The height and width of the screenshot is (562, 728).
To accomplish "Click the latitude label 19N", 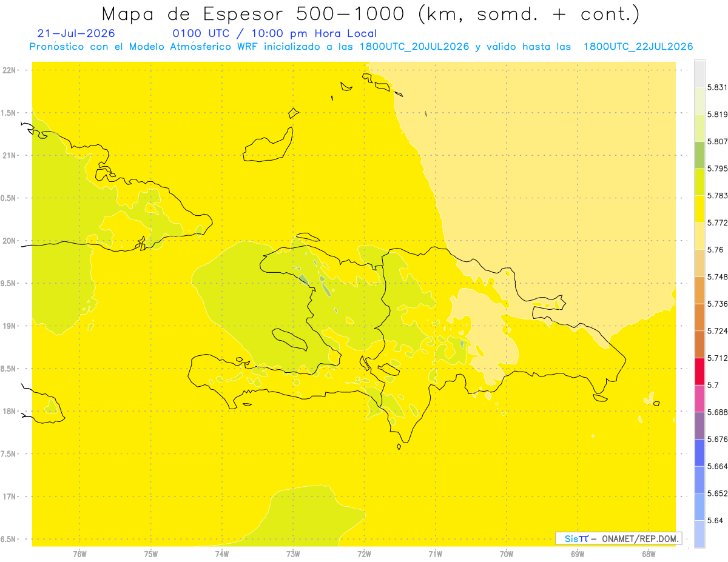I will (9, 326).
